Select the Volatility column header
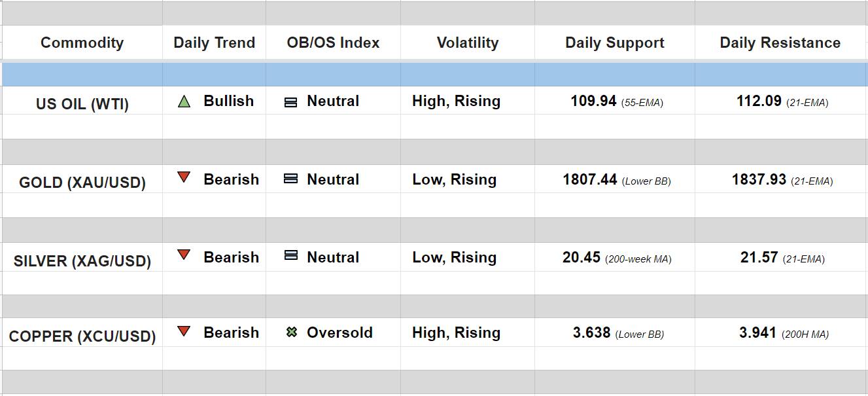The height and width of the screenshot is (396, 868). [467, 43]
